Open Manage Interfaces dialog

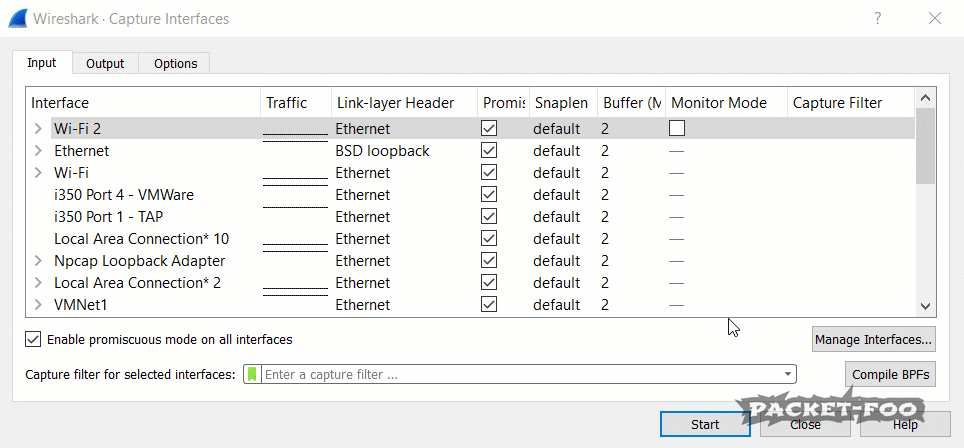click(874, 339)
